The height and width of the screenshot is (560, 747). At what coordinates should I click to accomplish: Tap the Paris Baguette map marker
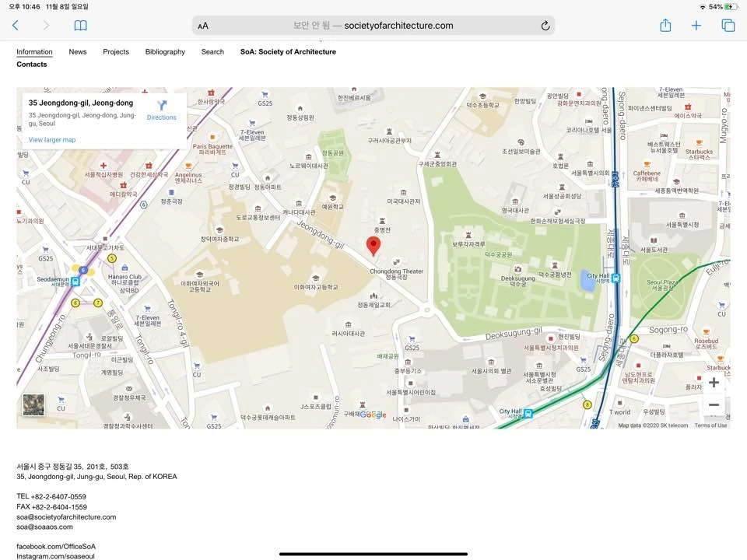pyautogui.click(x=212, y=138)
